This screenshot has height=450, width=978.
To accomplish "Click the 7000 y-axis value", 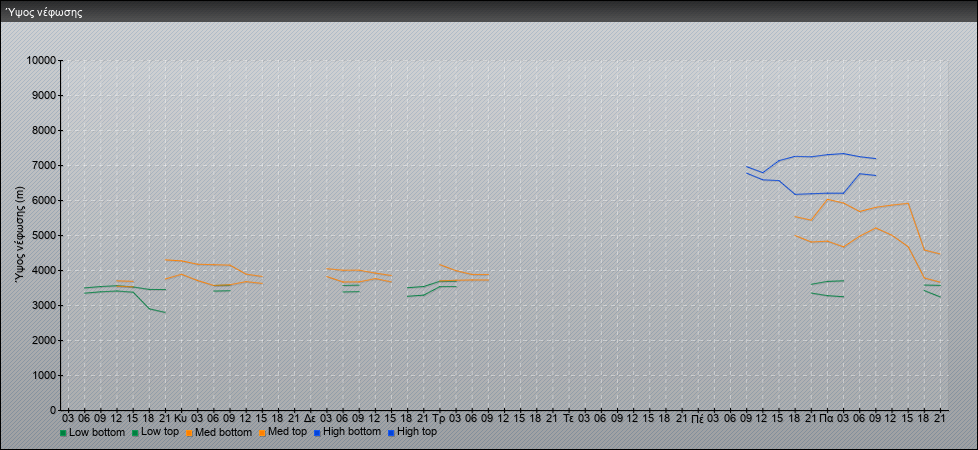I will pos(43,165).
